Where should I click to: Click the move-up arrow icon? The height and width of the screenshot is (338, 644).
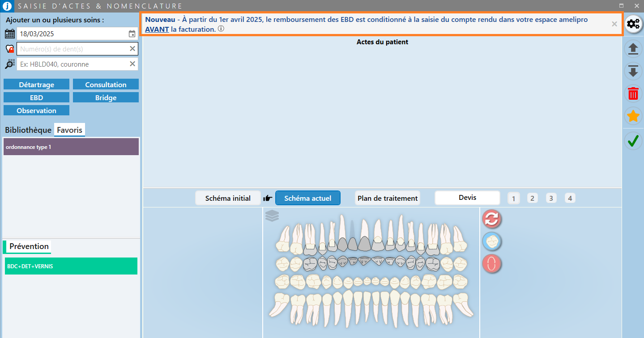coord(633,48)
